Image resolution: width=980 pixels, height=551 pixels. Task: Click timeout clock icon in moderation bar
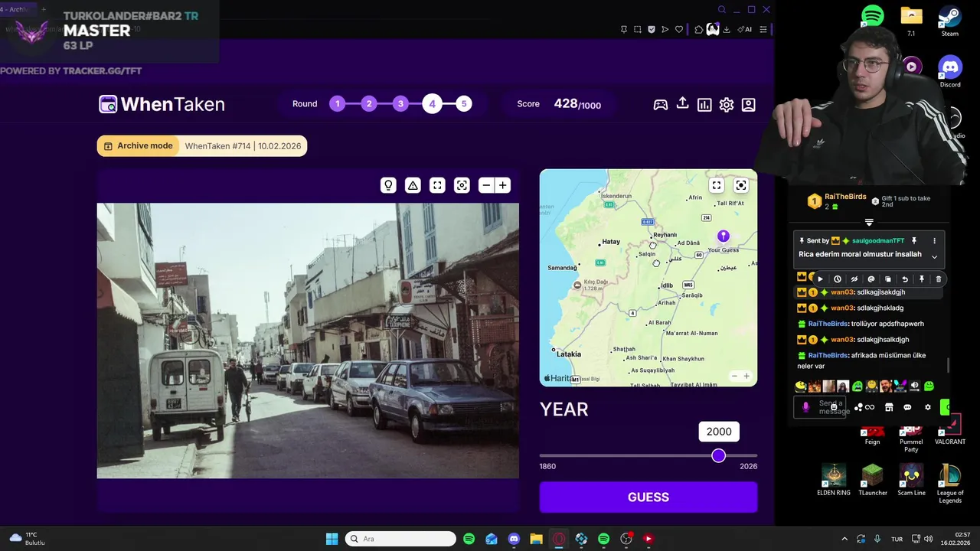click(838, 279)
